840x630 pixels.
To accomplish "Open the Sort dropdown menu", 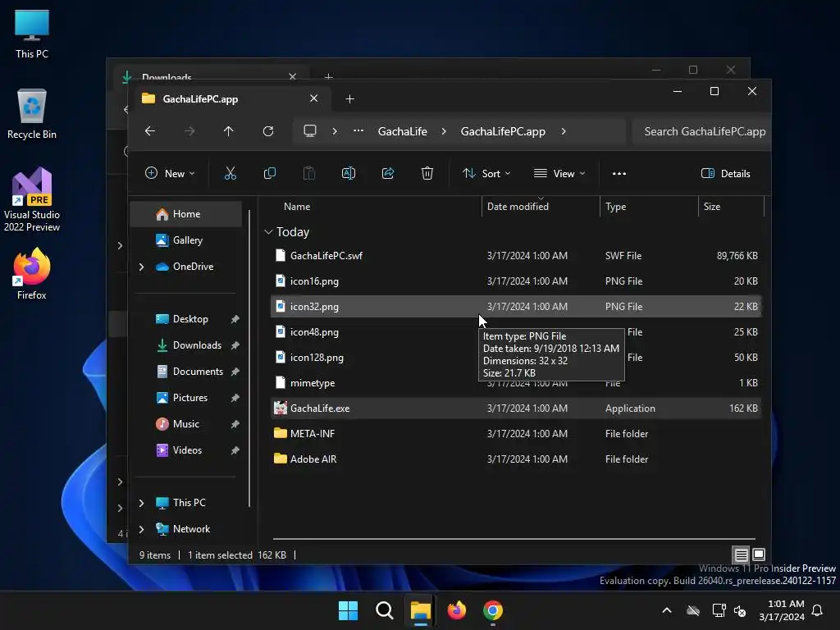I will (x=486, y=174).
